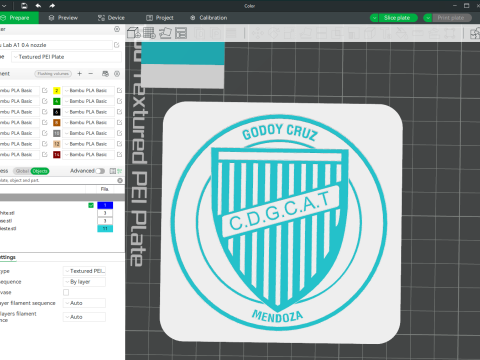This screenshot has width=480, height=360.
Task: Click gray filament swatch 10
Action: coord(57,133)
